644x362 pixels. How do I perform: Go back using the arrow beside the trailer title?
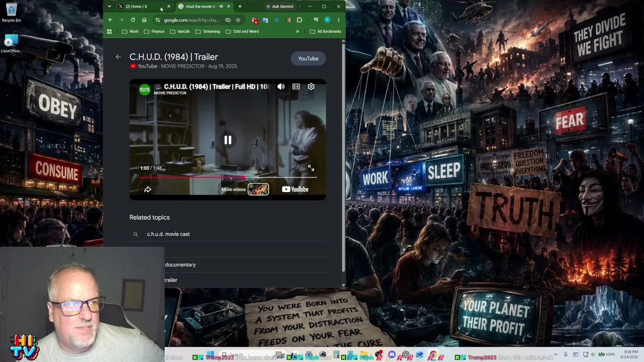[x=118, y=57]
